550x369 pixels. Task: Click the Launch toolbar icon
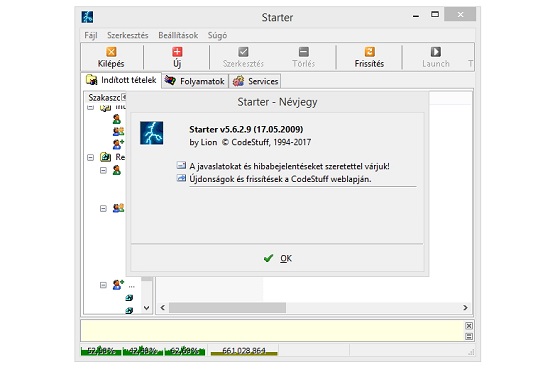click(x=436, y=52)
